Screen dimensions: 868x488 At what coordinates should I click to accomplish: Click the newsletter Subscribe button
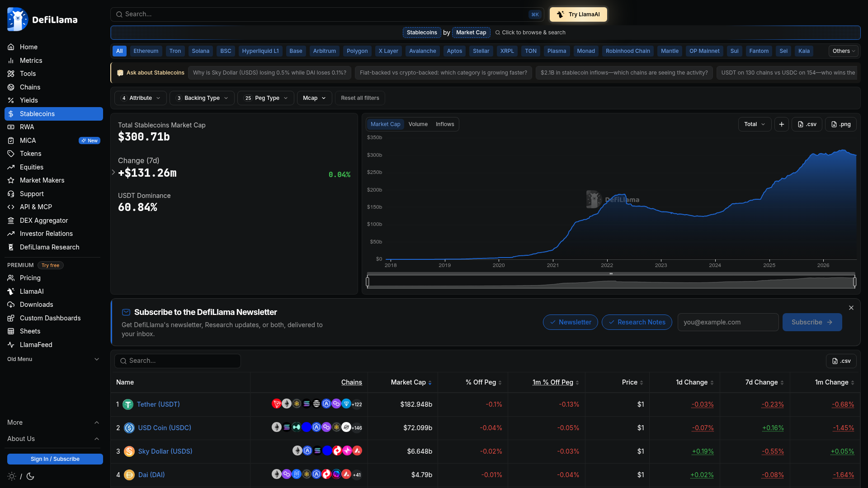pyautogui.click(x=812, y=322)
